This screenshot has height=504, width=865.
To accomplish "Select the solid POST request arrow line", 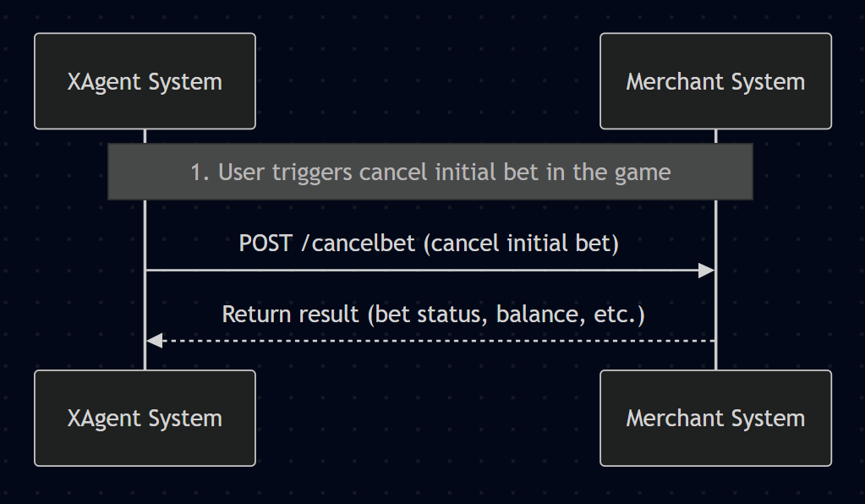I will click(423, 271).
